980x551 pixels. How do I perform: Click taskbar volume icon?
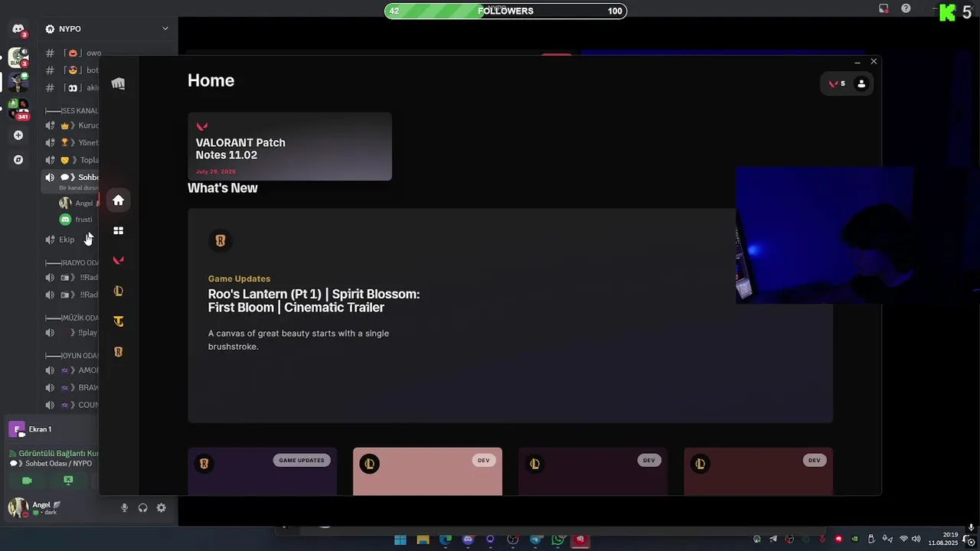pos(916,540)
